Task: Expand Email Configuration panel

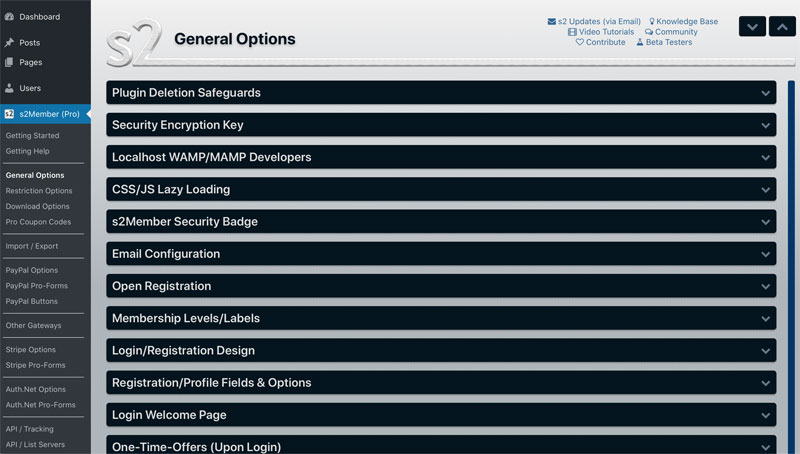Action: [441, 254]
